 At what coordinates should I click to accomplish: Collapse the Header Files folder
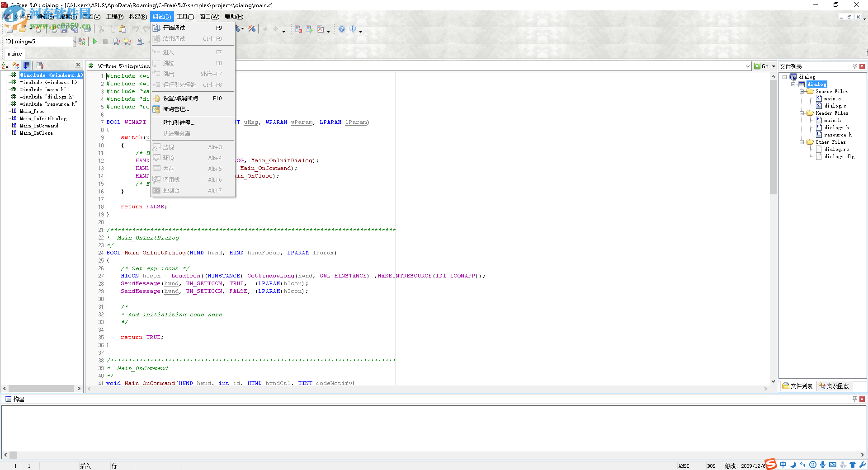click(x=802, y=113)
